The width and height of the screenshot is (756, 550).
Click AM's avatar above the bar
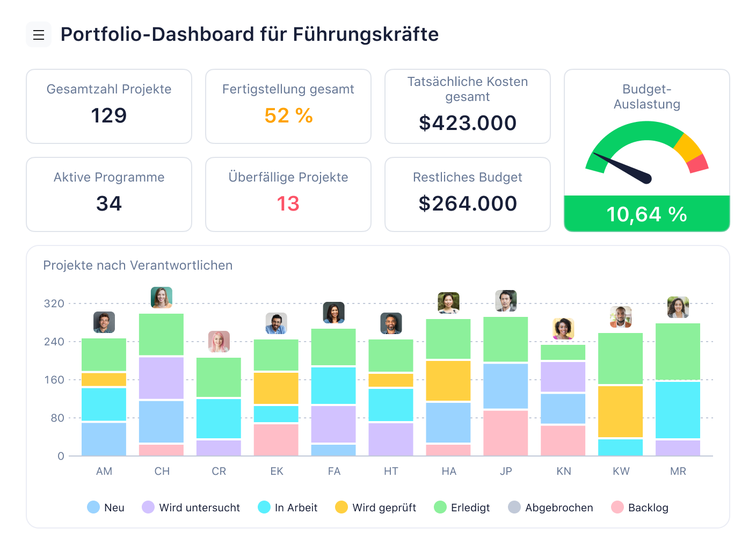click(x=104, y=322)
